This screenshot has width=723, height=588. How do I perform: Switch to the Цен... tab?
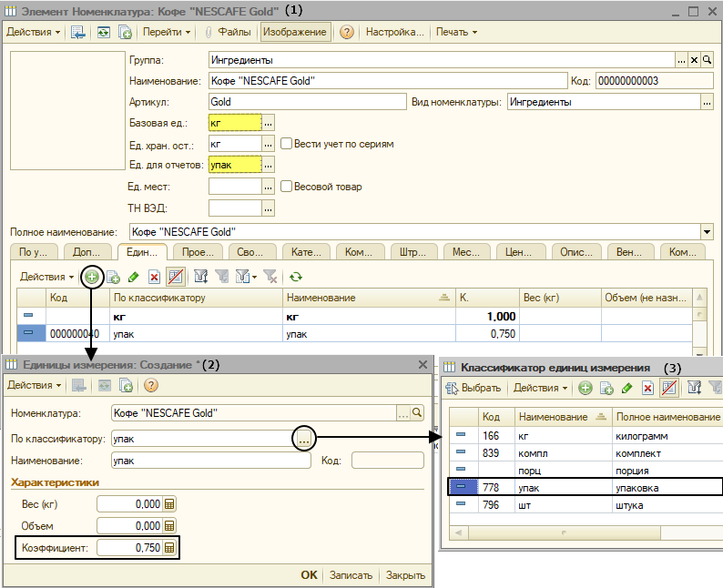519,252
